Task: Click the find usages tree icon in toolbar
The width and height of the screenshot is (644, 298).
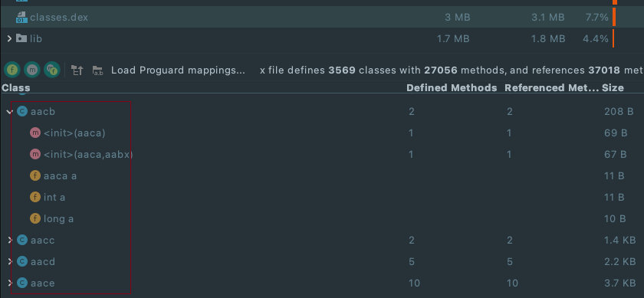Action: 77,70
